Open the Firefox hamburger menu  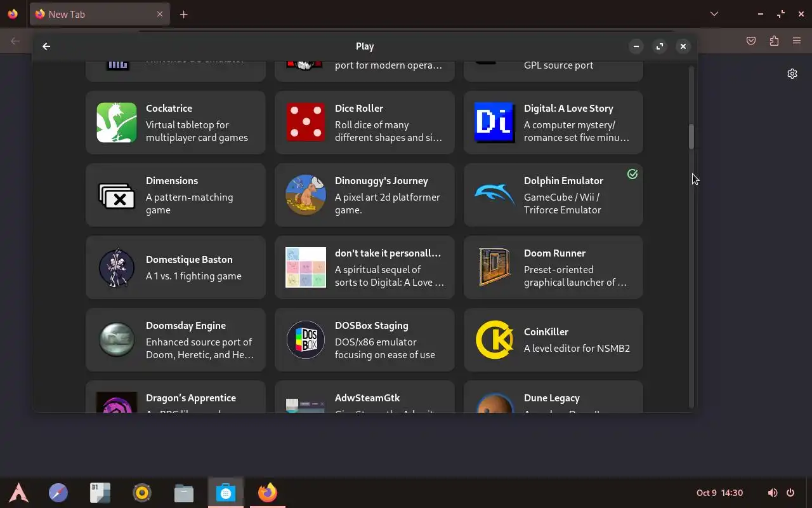pos(797,41)
